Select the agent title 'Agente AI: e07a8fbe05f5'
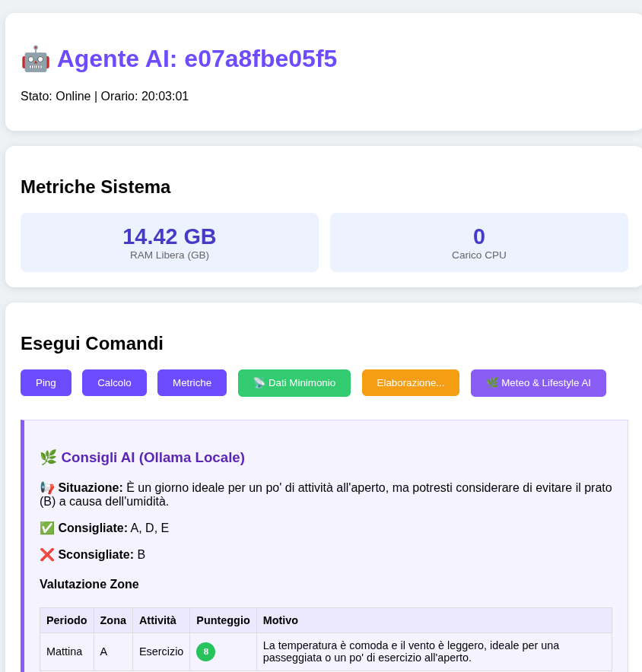 coord(197,59)
